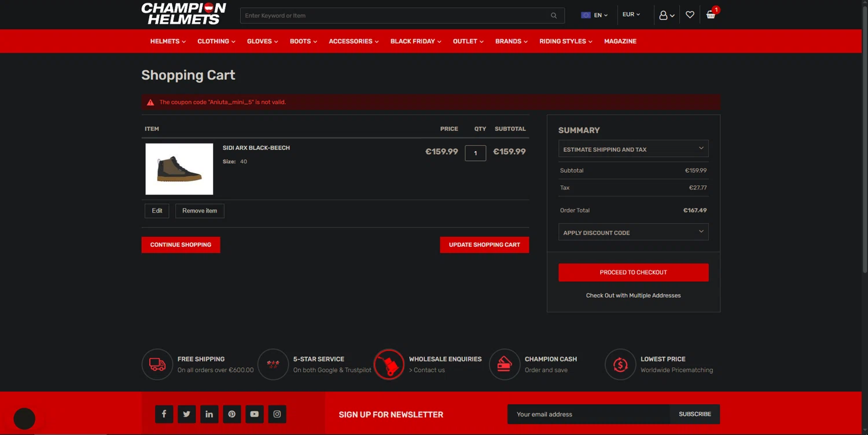Click the EU flag language icon

586,15
